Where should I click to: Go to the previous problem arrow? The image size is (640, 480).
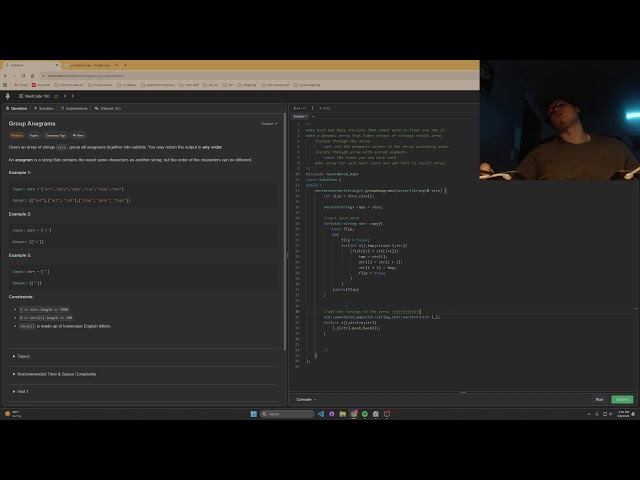65,96
